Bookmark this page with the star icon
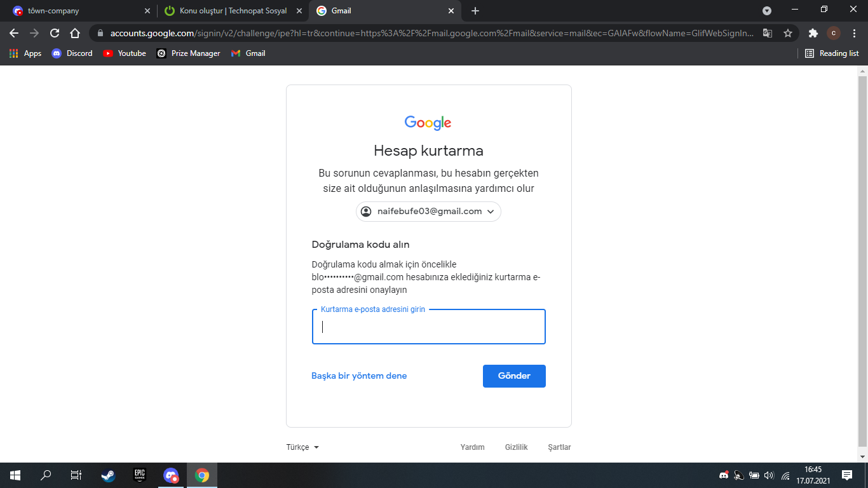This screenshot has height=488, width=868. [x=788, y=33]
